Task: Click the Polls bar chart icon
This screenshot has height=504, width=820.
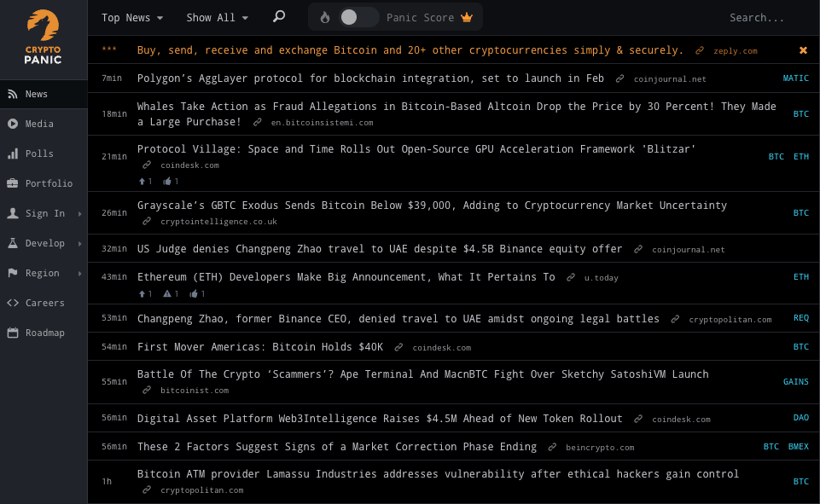Action: [13, 154]
